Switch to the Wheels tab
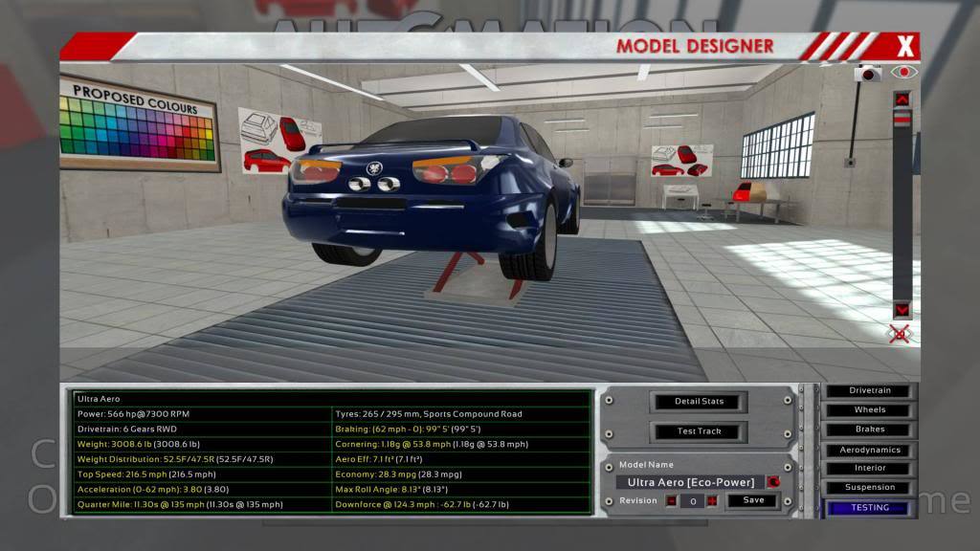This screenshot has width=980, height=551. point(870,410)
